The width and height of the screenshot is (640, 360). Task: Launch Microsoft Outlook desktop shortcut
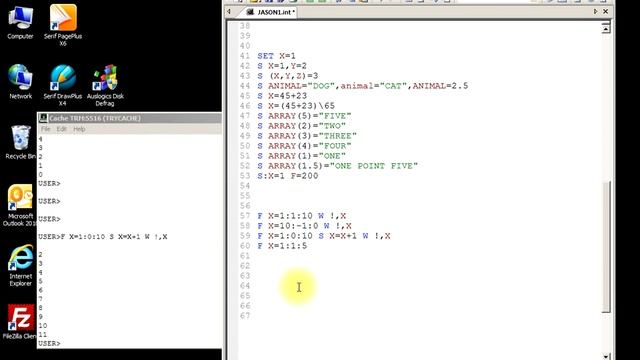(x=20, y=205)
